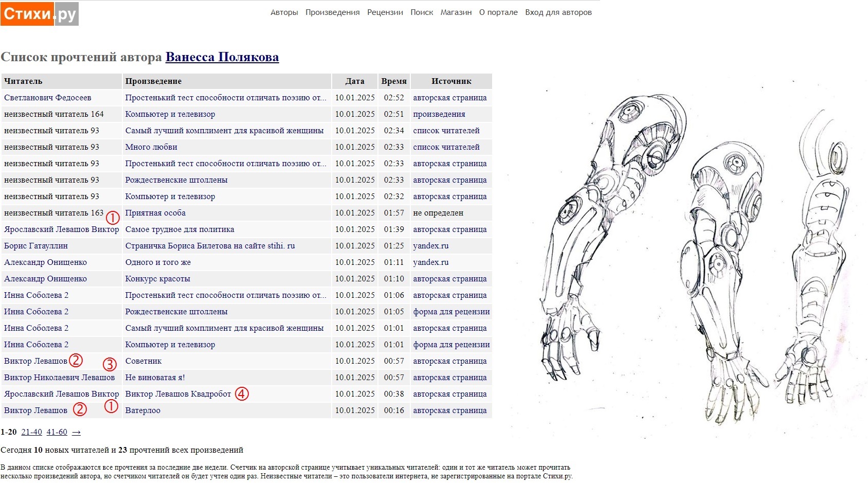Click current page indicator 1-20

tap(9, 432)
